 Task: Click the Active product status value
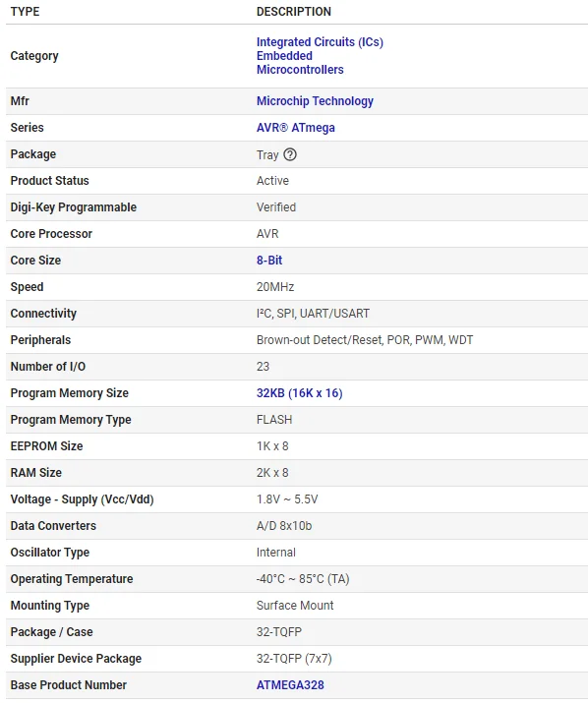[x=272, y=181]
